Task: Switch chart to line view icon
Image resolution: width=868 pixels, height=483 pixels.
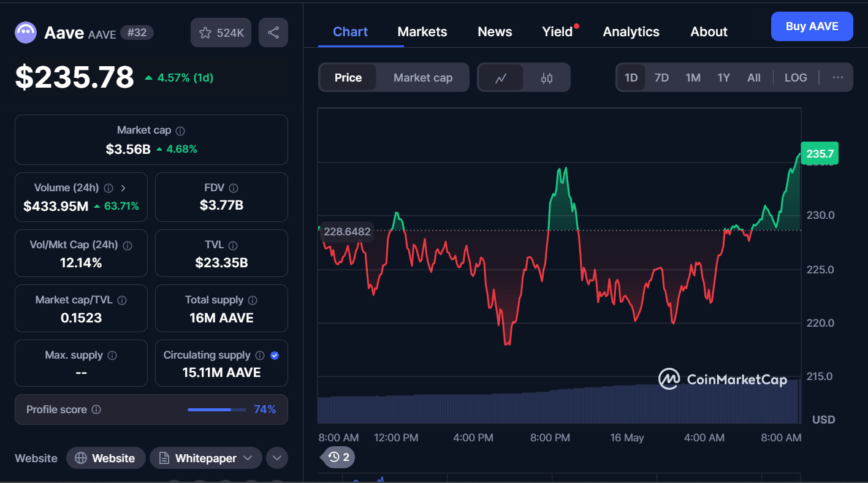Action: (501, 78)
